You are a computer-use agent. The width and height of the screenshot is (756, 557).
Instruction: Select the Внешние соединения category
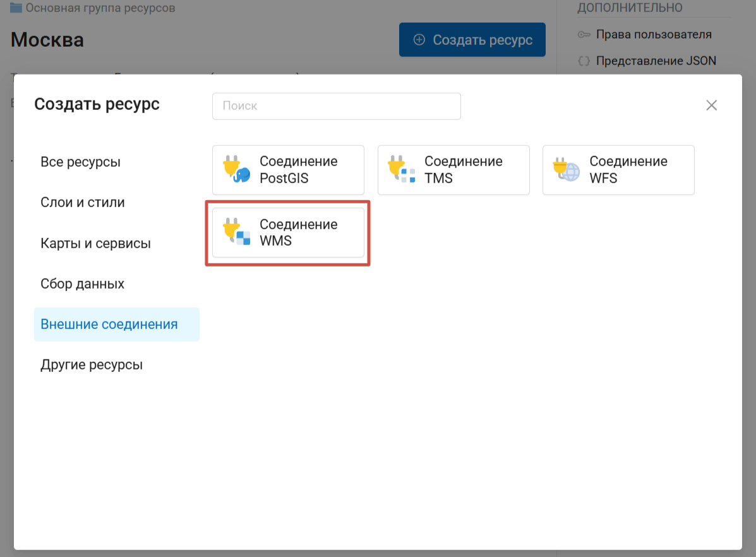[109, 325]
